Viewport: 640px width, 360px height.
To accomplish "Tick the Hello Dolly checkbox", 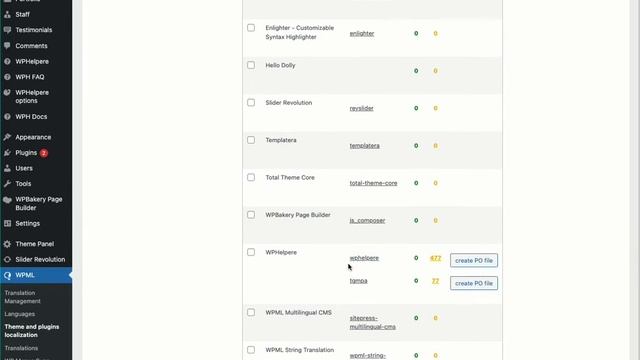I will pyautogui.click(x=251, y=65).
